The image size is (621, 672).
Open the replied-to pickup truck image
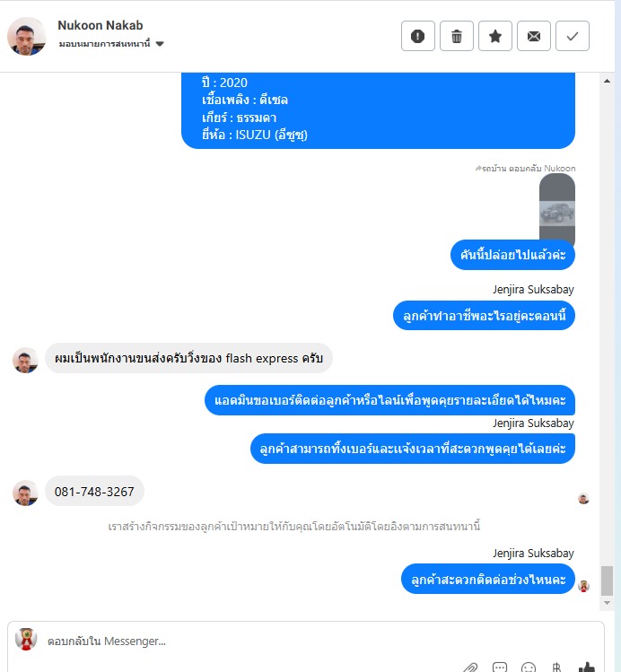(x=556, y=213)
